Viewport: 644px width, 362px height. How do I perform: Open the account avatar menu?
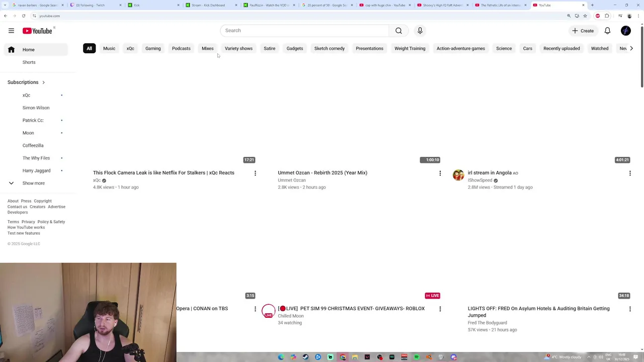626,31
